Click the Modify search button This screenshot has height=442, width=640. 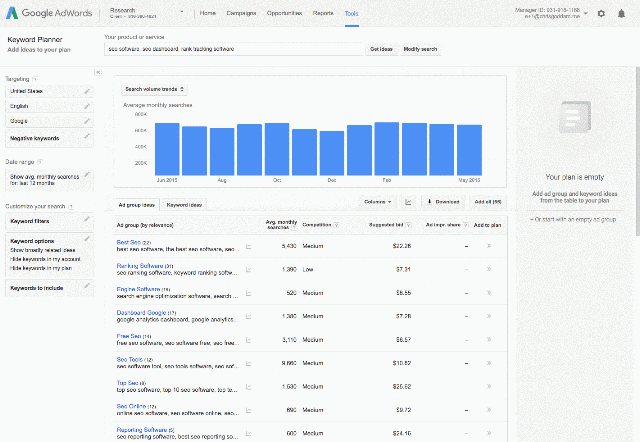(x=420, y=49)
